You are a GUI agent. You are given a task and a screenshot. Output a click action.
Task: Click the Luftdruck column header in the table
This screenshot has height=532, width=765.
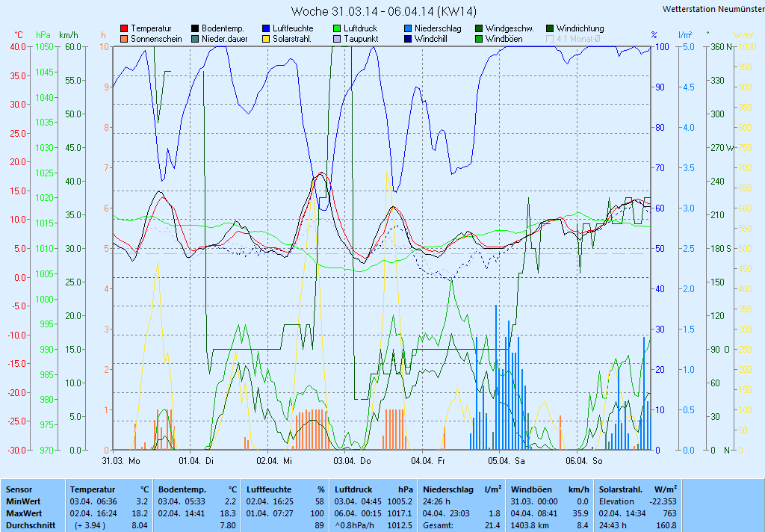pyautogui.click(x=353, y=489)
